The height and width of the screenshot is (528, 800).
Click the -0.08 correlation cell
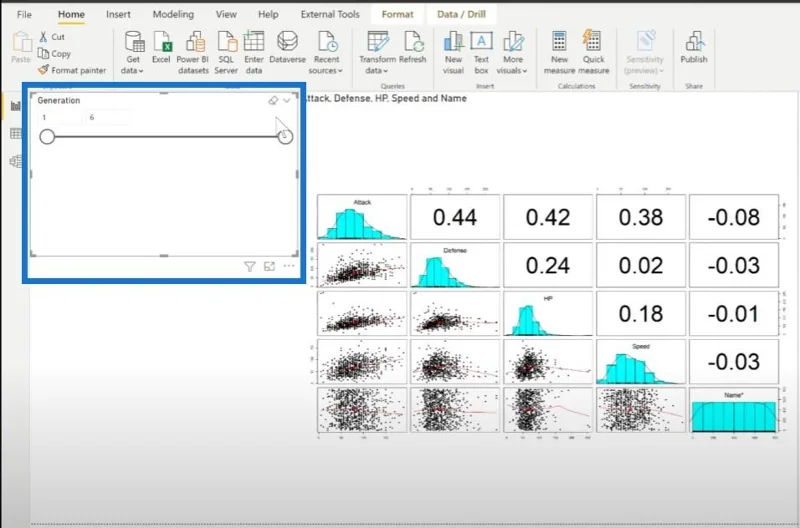pos(734,217)
